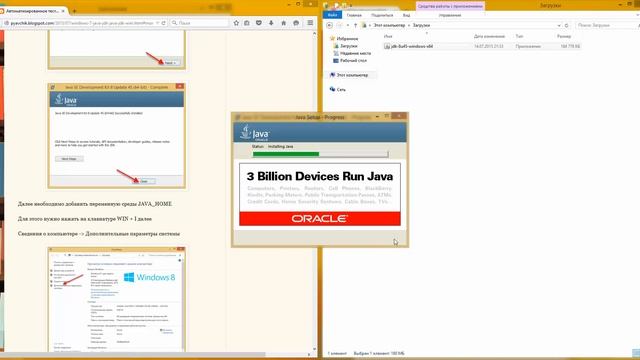Click Firefox page vertical scrollbar up arrow

[314, 33]
